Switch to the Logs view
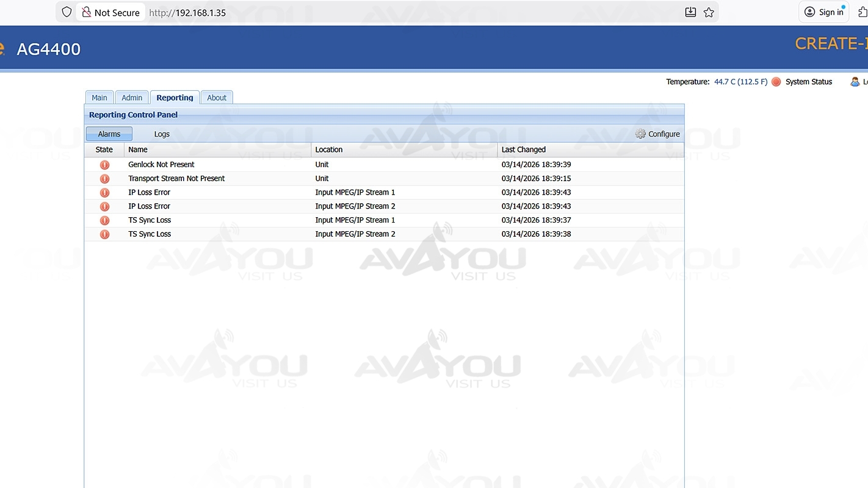This screenshot has width=868, height=488. pos(162,134)
